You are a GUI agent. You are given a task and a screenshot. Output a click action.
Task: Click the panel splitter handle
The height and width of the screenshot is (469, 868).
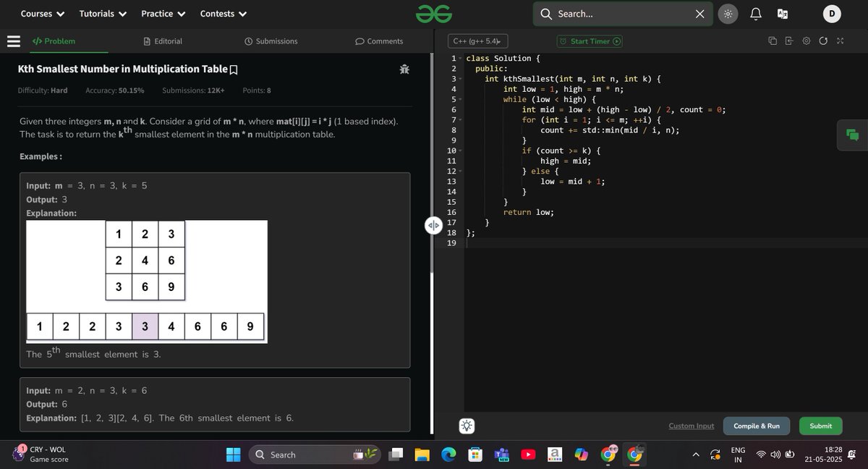(x=433, y=225)
